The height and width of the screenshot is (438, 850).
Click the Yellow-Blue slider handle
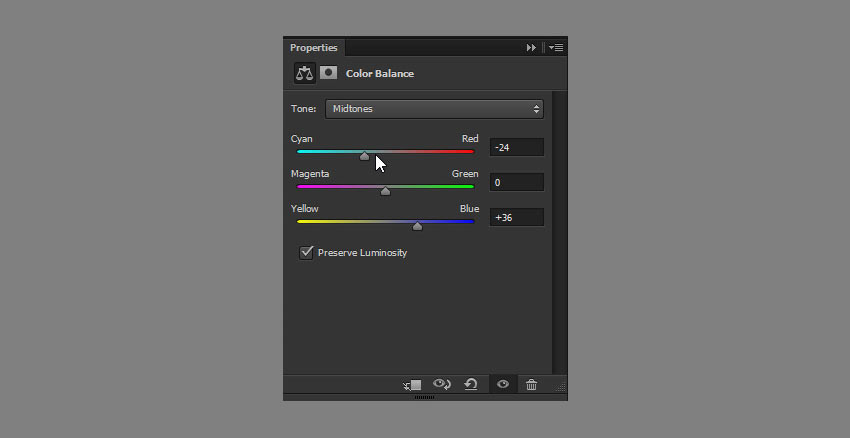coord(417,226)
